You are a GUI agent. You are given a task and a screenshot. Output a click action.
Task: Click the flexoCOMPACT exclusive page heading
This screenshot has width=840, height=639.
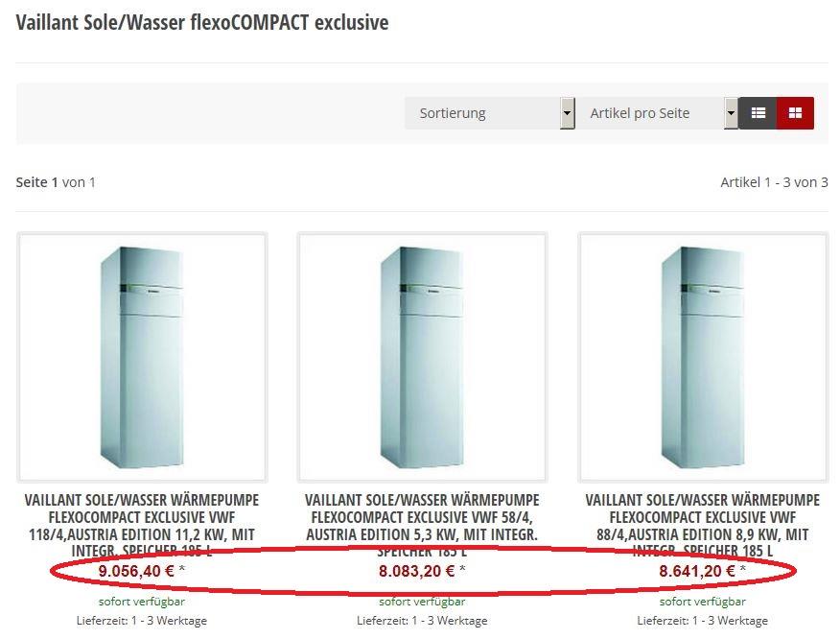coord(202,22)
